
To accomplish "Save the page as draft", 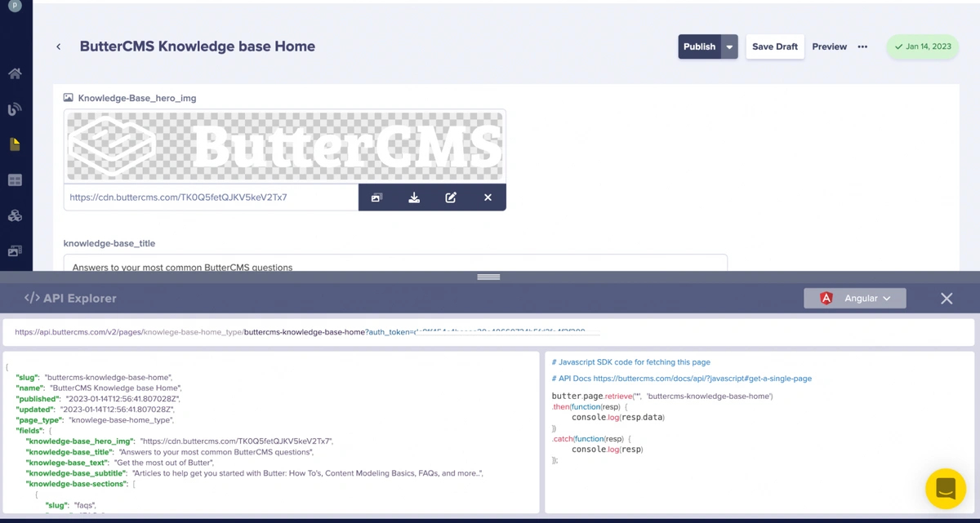I will pyautogui.click(x=774, y=47).
